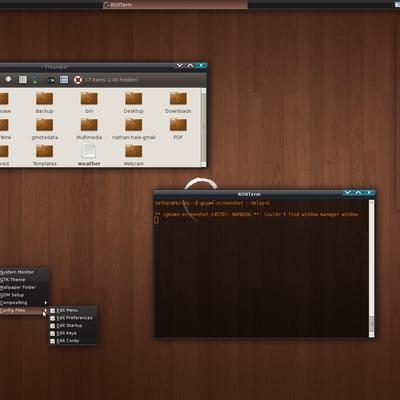
Task: Click the gnome-screenshot command line in the terminal
Action: click(x=213, y=203)
